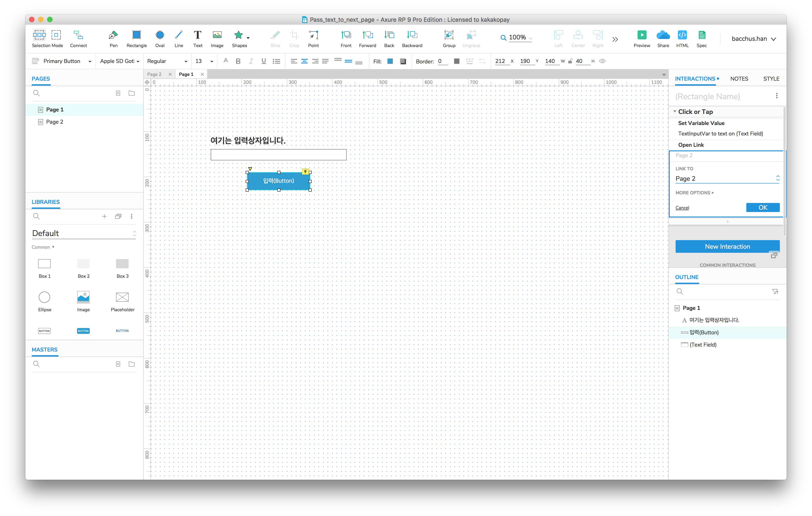
Task: Expand More Options in Open Link
Action: click(x=694, y=193)
